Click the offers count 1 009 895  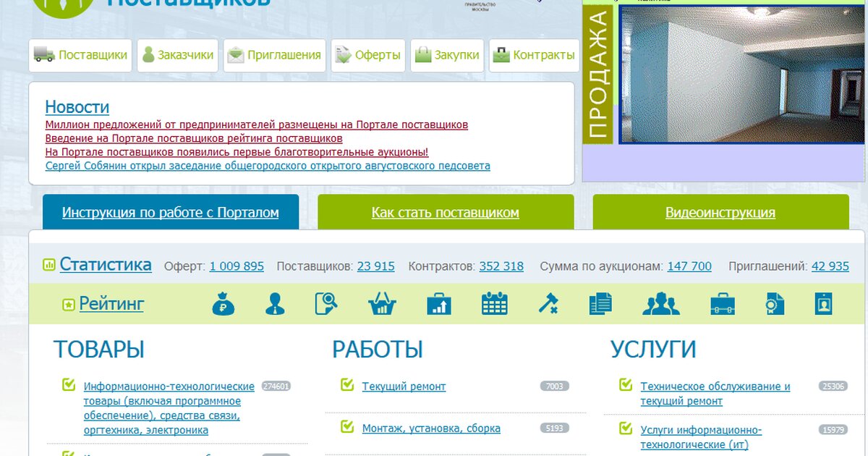[x=237, y=266]
